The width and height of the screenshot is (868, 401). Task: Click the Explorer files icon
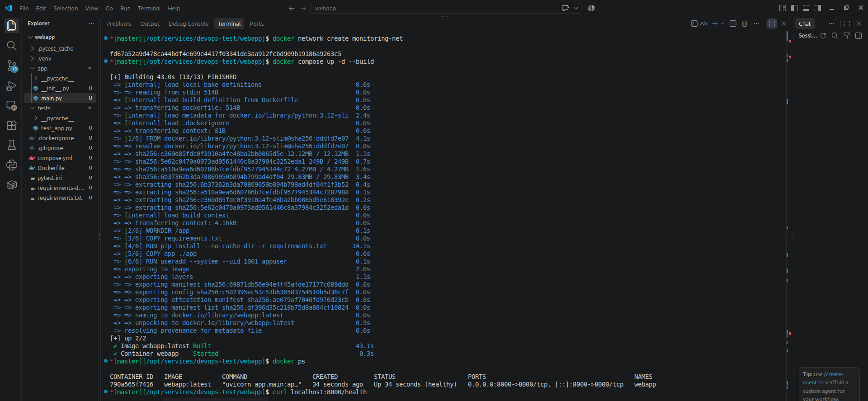click(12, 26)
